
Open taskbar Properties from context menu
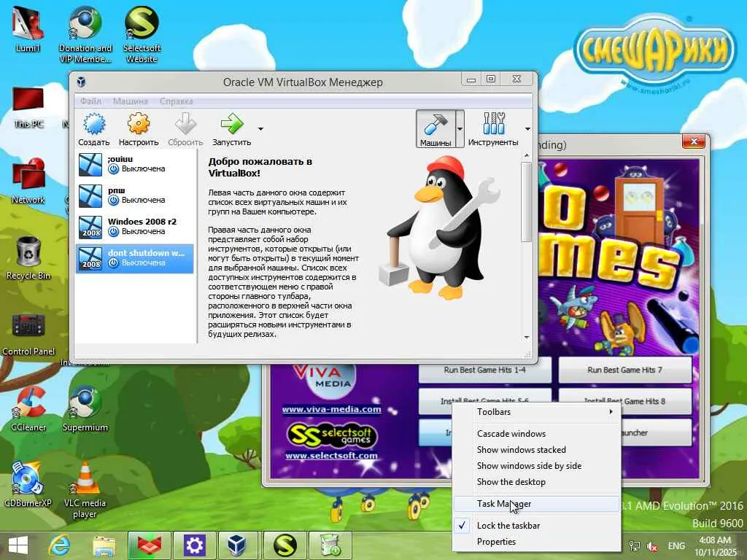click(x=536, y=542)
